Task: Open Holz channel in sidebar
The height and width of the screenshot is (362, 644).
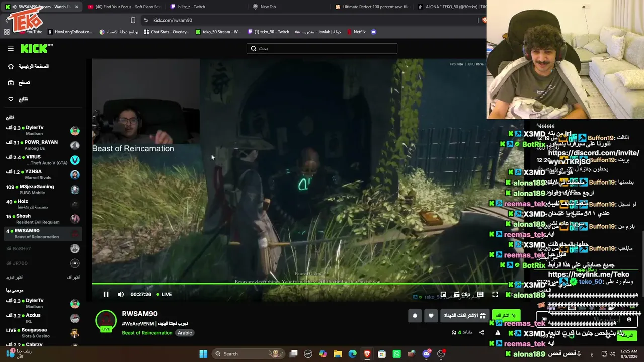Action: pos(43,204)
